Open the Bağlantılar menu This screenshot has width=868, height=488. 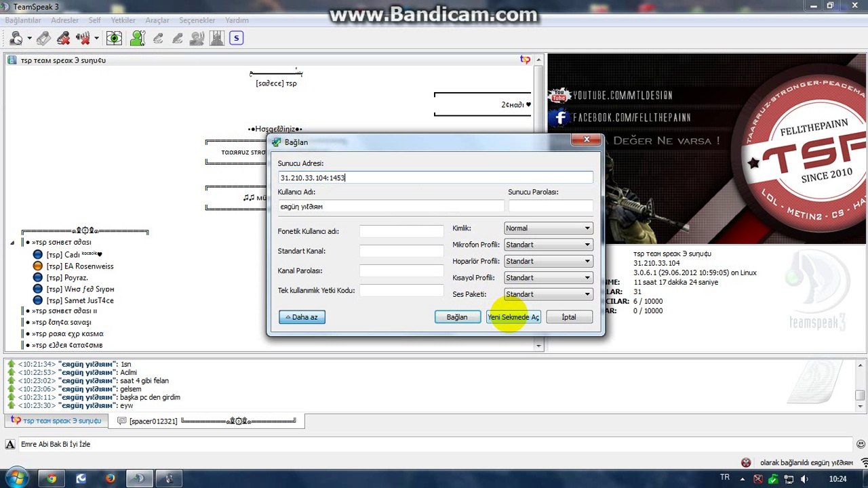click(23, 20)
